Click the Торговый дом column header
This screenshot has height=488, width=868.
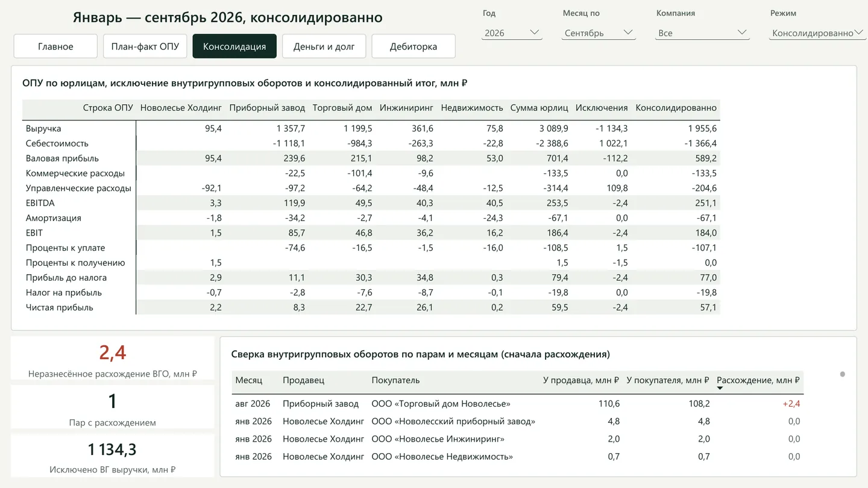342,108
